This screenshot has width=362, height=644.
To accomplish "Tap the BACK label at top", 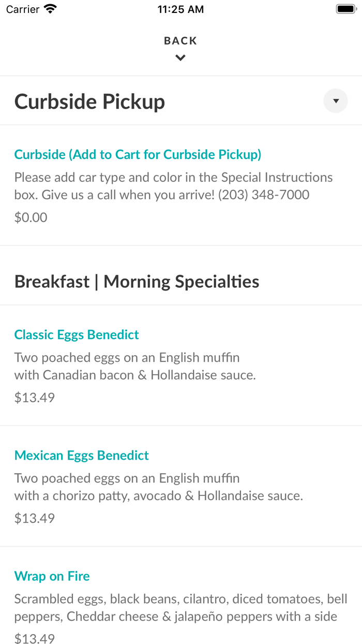I will (180, 41).
